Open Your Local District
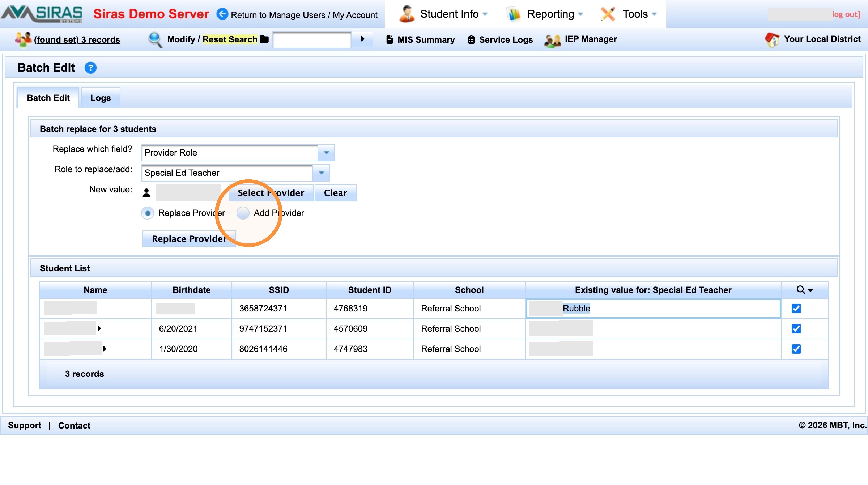868x485 pixels. click(822, 39)
